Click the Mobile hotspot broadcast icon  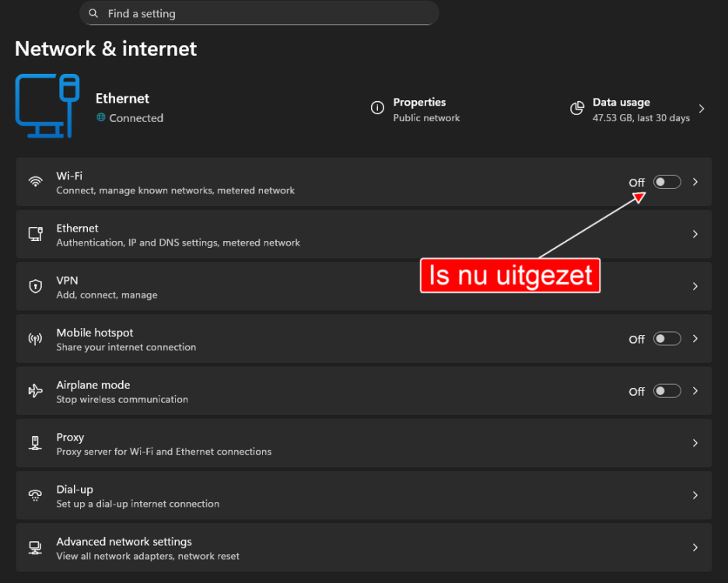(x=35, y=338)
